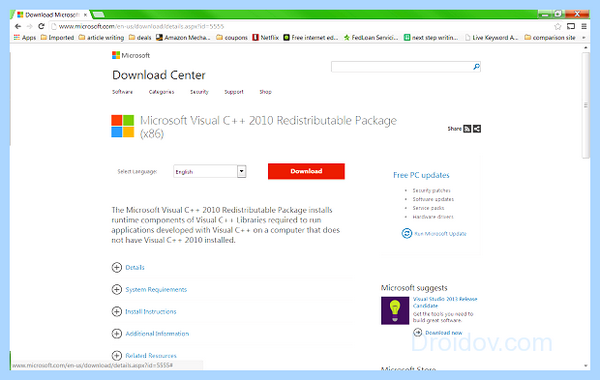
Task: Open the Netflix bookmark
Action: [266, 38]
